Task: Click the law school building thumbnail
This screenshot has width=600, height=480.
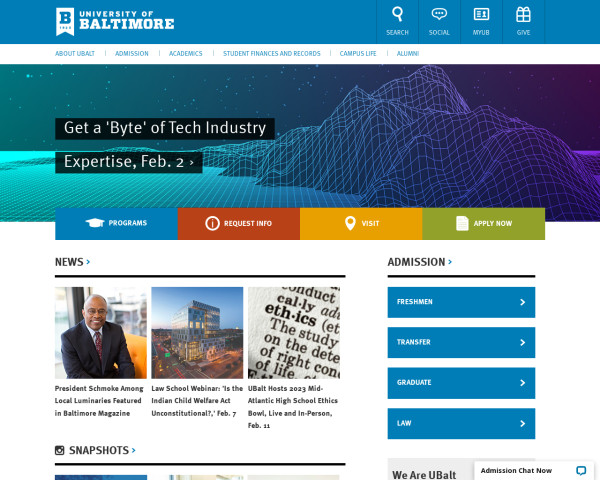Action: (x=197, y=333)
